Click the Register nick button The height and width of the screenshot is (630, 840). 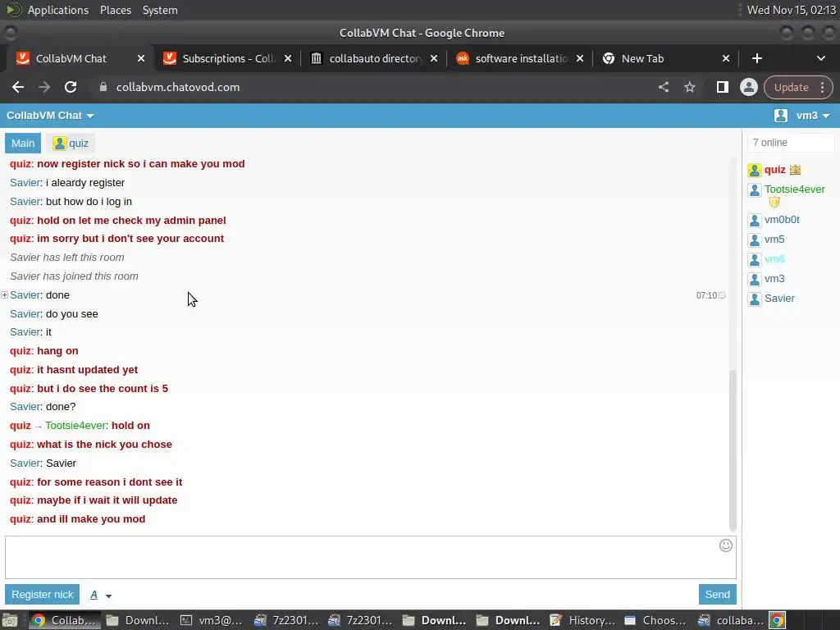click(x=43, y=595)
